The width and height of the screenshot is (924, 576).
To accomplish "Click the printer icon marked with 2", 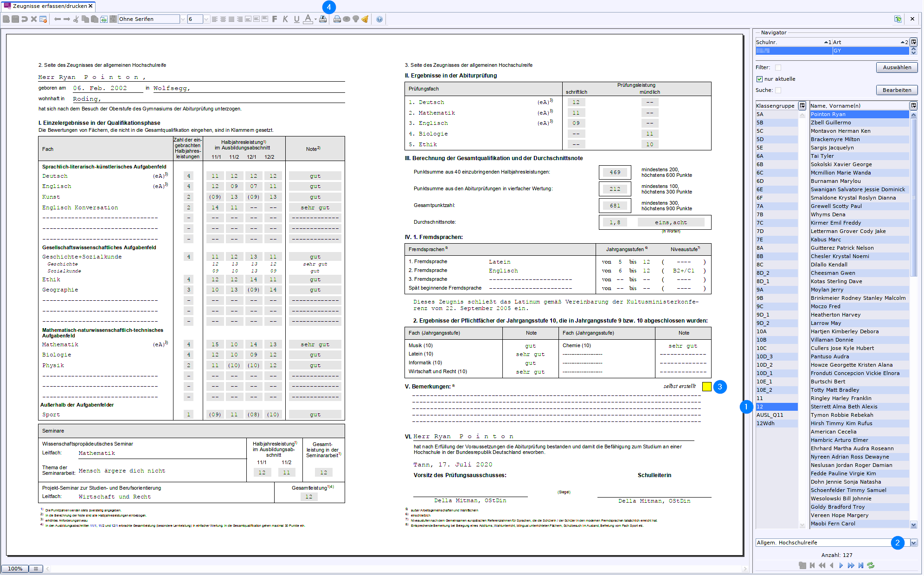I will point(323,19).
